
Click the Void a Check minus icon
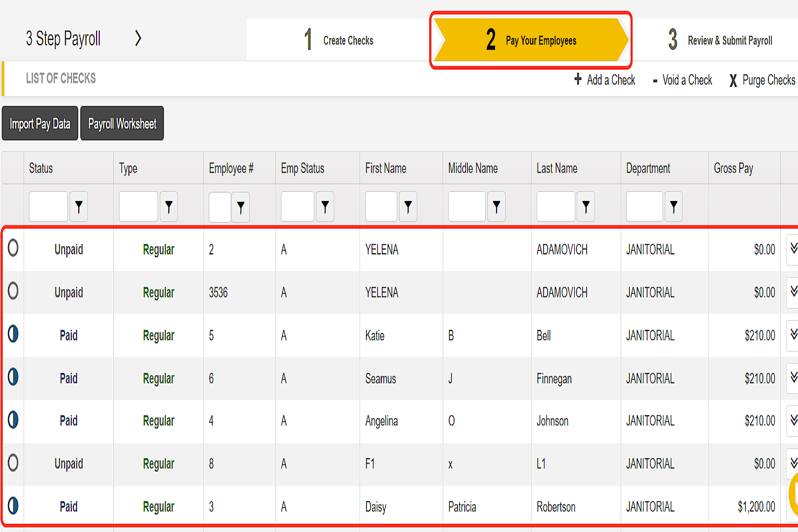click(654, 80)
